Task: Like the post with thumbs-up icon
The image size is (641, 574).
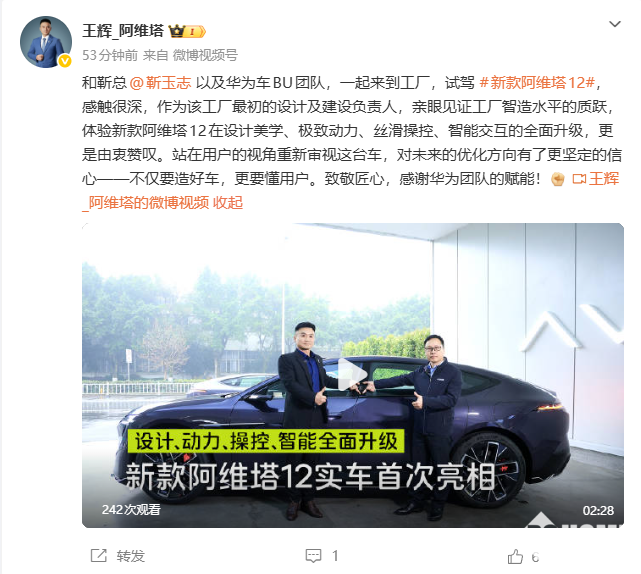Action: pos(515,556)
